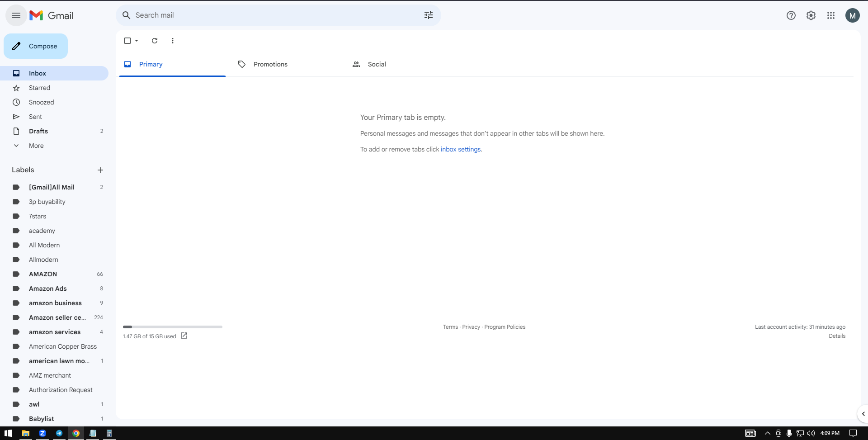Viewport: 868px width, 440px height.
Task: Click the search magnifier icon
Action: [127, 15]
